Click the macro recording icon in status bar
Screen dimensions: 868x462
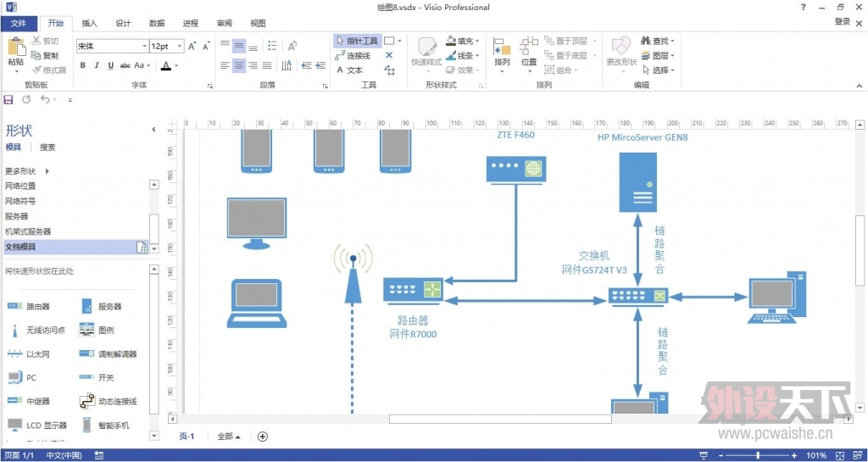98,455
